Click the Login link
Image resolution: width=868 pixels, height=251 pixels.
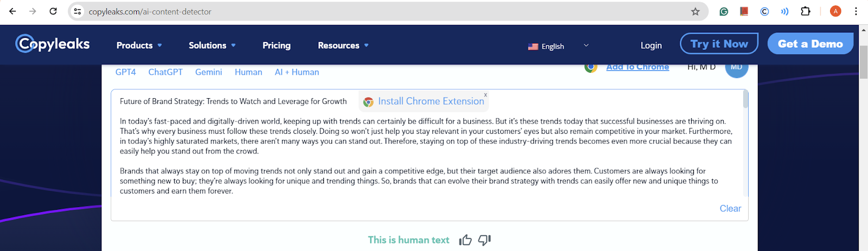(651, 46)
